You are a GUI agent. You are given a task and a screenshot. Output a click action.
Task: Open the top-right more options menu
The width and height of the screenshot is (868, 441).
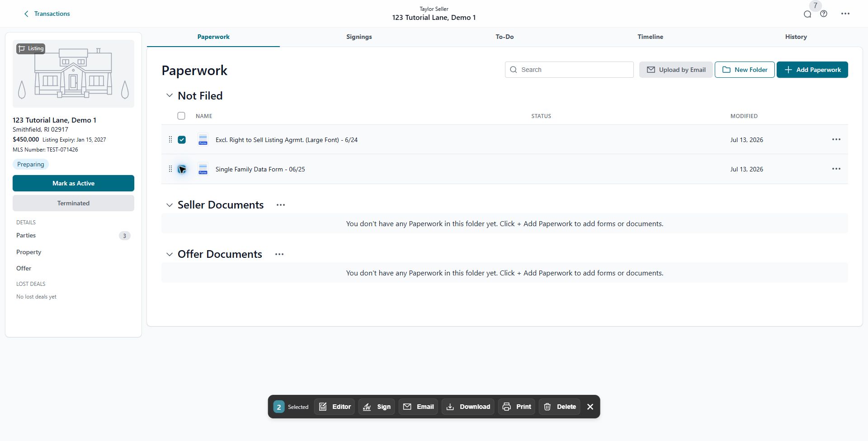pos(845,14)
